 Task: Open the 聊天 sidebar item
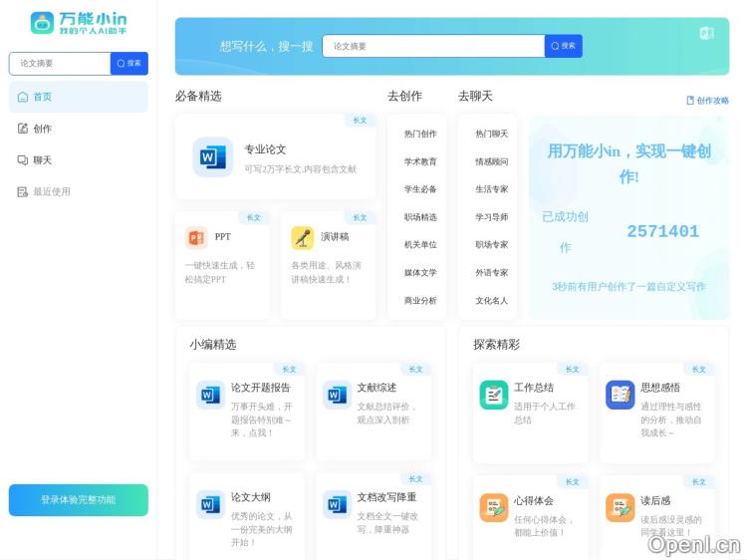pos(79,160)
